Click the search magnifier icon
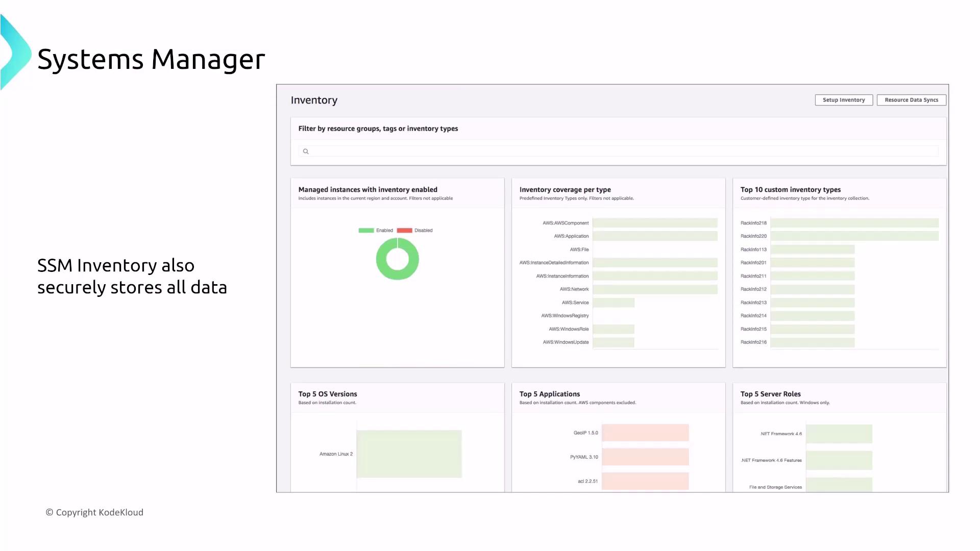The image size is (980, 551). 306,152
